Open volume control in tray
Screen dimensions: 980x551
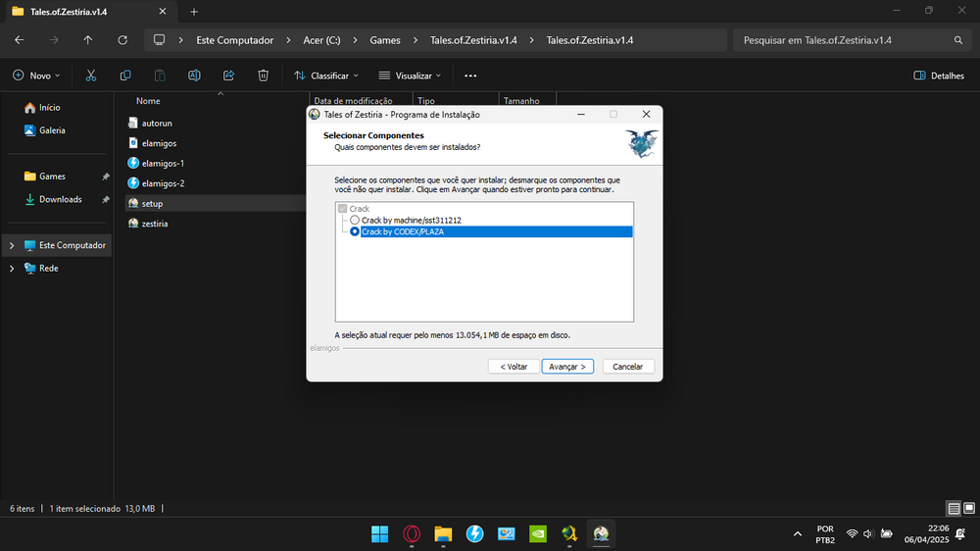pos(868,534)
